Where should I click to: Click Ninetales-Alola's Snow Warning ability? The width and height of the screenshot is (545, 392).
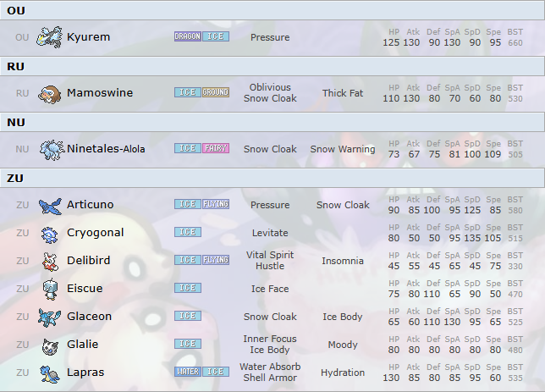(343, 149)
